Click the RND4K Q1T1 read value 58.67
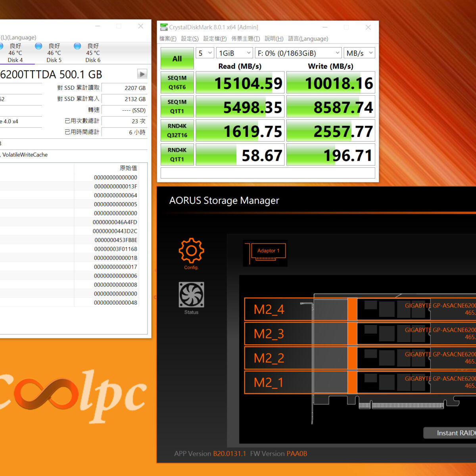 pyautogui.click(x=240, y=154)
